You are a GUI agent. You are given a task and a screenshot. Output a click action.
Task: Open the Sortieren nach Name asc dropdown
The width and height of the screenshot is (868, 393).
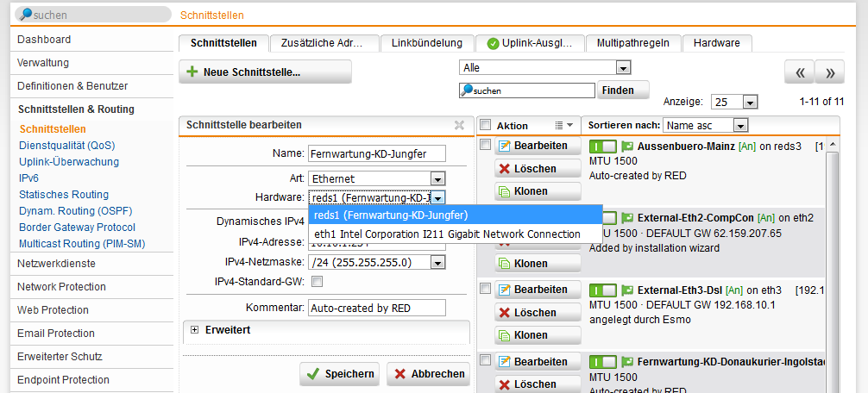point(705,126)
